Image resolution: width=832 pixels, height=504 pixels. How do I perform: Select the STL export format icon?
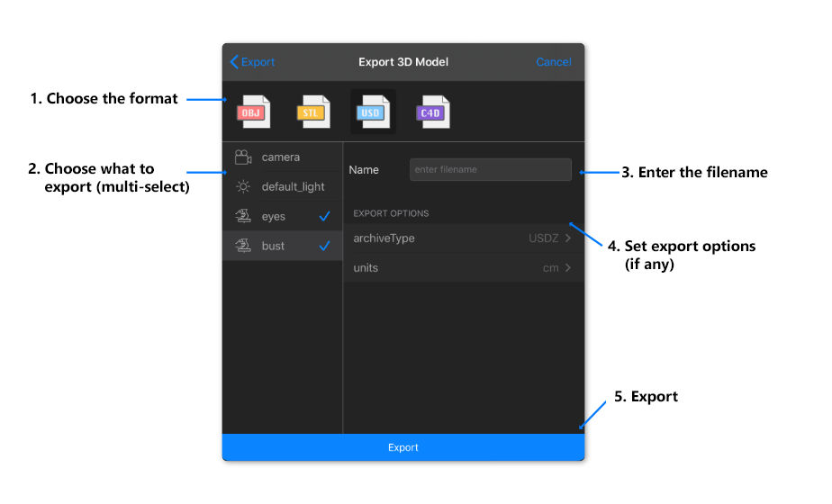[x=313, y=112]
